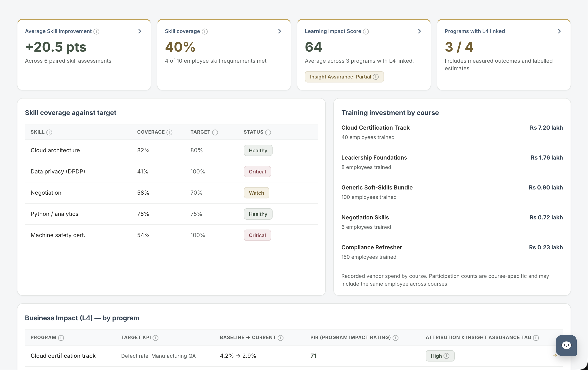Click Watch status for Negotiation

(256, 193)
